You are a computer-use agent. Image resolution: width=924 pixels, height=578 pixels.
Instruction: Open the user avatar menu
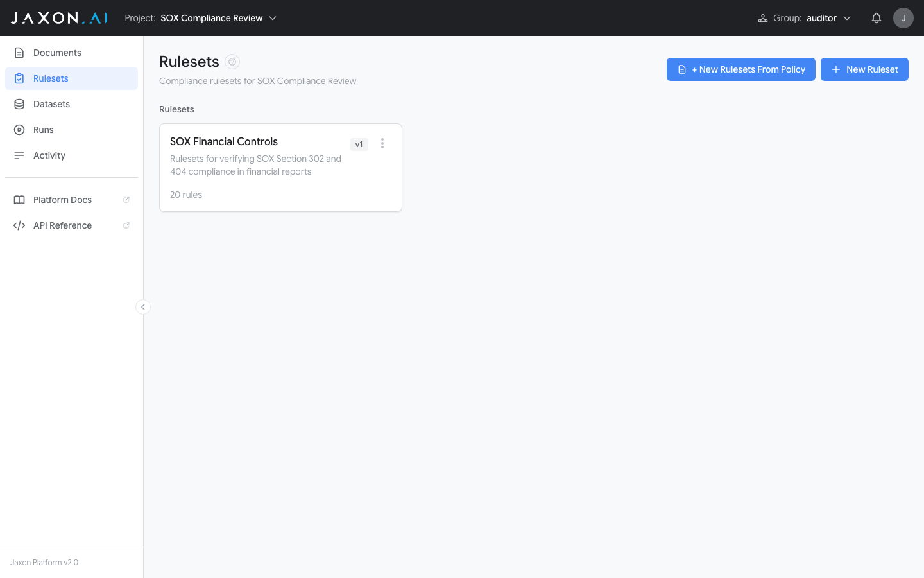point(903,17)
